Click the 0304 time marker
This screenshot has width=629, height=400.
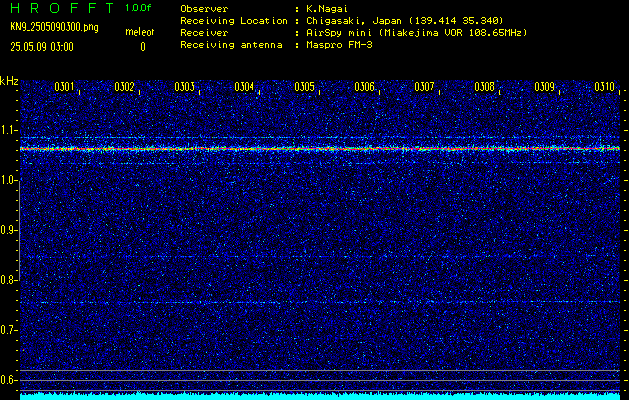coord(244,87)
